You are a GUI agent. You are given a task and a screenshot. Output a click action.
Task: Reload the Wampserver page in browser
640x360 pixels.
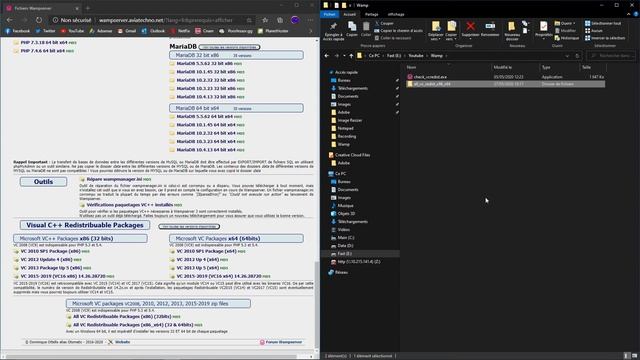click(39, 20)
